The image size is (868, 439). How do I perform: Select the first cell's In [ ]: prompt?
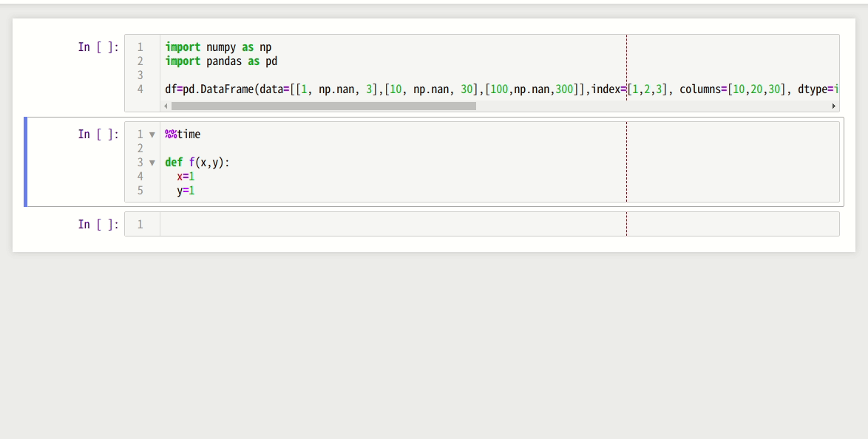click(98, 47)
